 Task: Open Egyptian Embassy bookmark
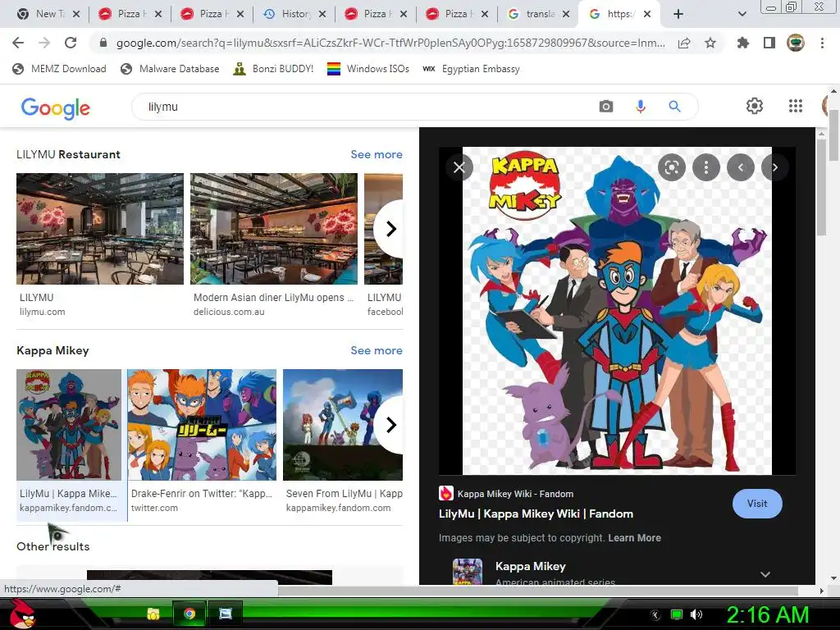pyautogui.click(x=472, y=69)
